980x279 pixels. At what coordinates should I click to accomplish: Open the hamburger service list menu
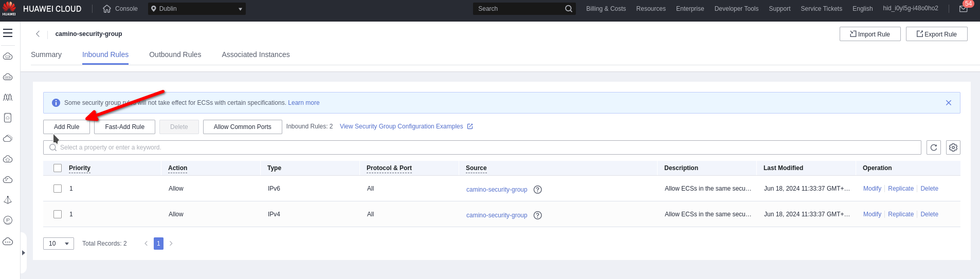[x=8, y=33]
